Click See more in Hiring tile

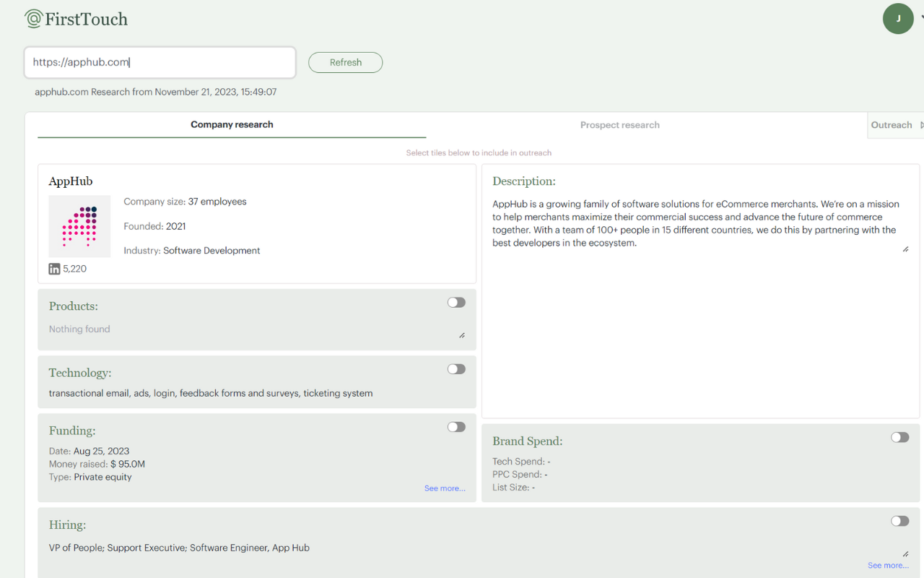click(x=888, y=565)
